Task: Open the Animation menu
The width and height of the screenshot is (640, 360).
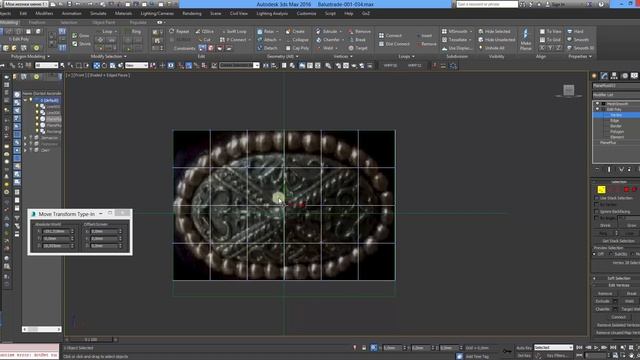Action: point(71,13)
